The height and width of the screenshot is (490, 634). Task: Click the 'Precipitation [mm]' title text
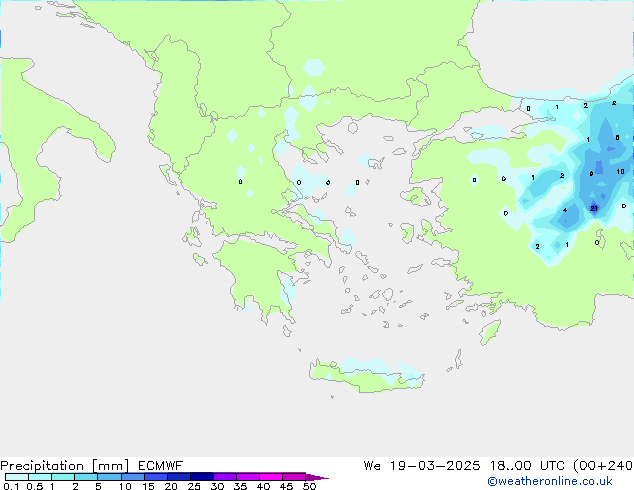pos(65,466)
